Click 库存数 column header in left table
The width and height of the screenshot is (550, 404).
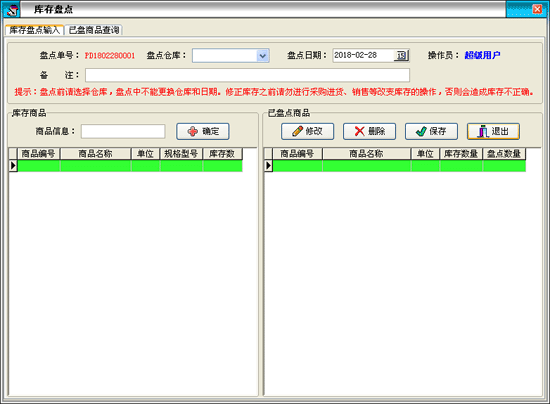[x=222, y=154]
